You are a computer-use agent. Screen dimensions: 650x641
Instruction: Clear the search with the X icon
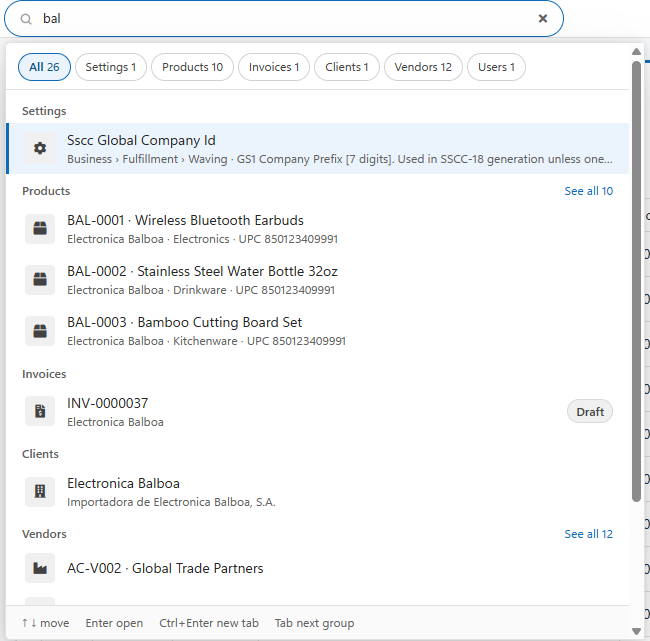543,19
